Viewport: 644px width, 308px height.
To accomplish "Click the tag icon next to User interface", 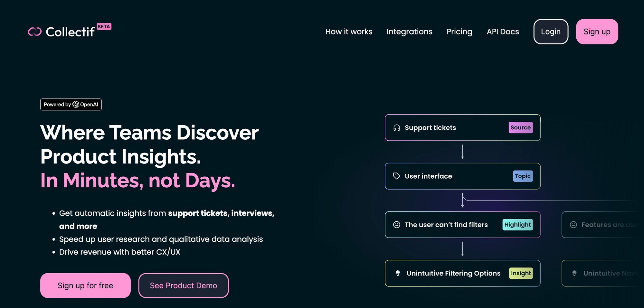I will pos(397,176).
